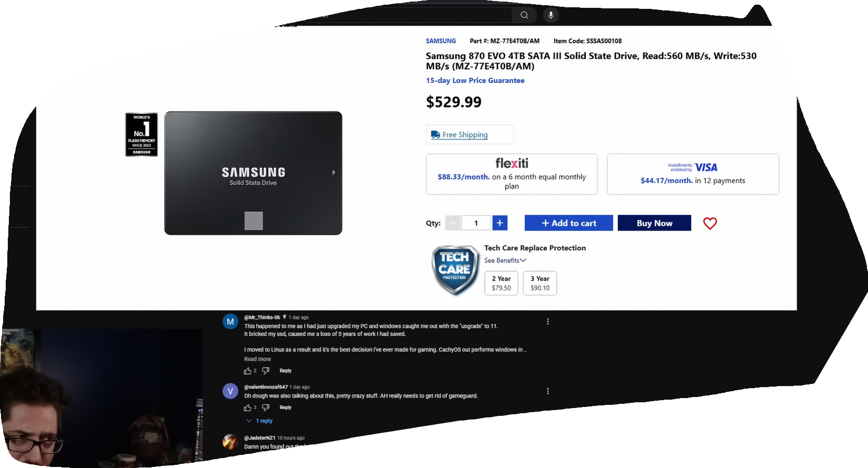
Task: Like the @valentinvozaf647 comment
Action: [248, 407]
